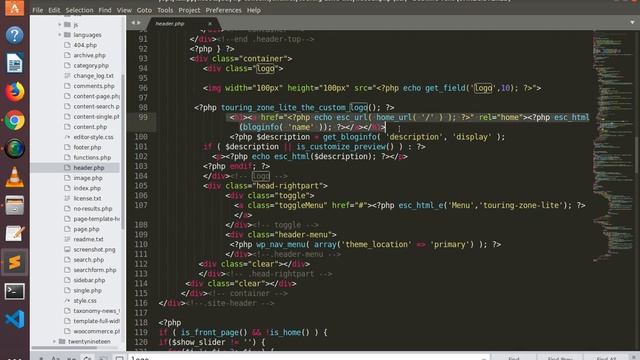Viewport: 640px width, 360px height.
Task: Launch Visual Studio Code from the dock
Action: tap(14, 319)
